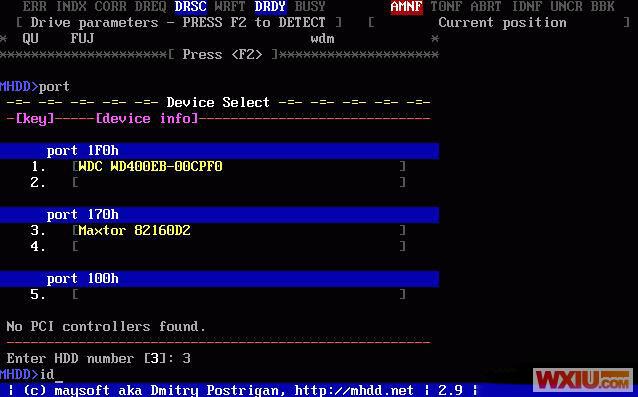Select the port 1F0h header bar
Image resolution: width=638 pixels, height=397 pixels.
point(219,151)
